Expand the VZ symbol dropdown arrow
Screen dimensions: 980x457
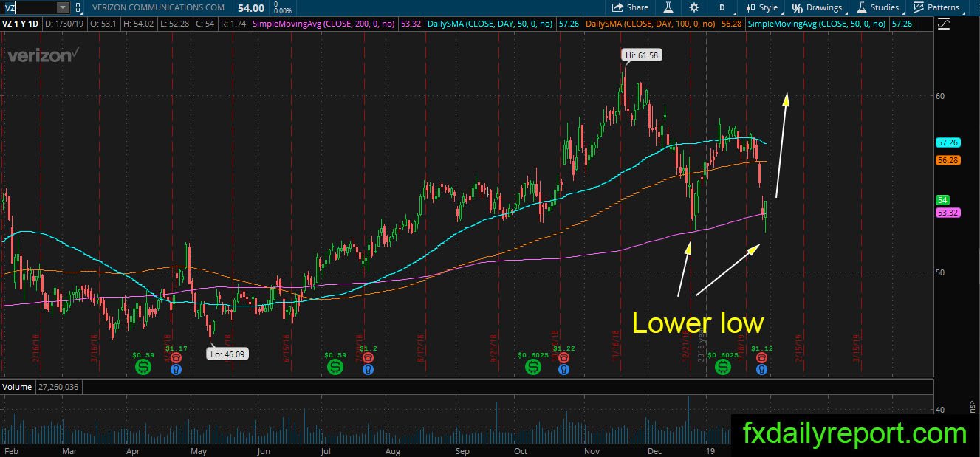62,7
